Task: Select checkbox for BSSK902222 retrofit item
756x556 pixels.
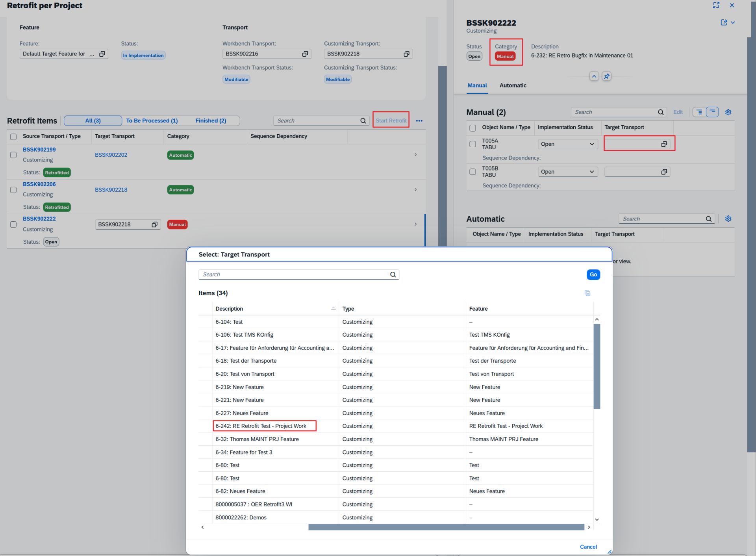Action: [13, 224]
